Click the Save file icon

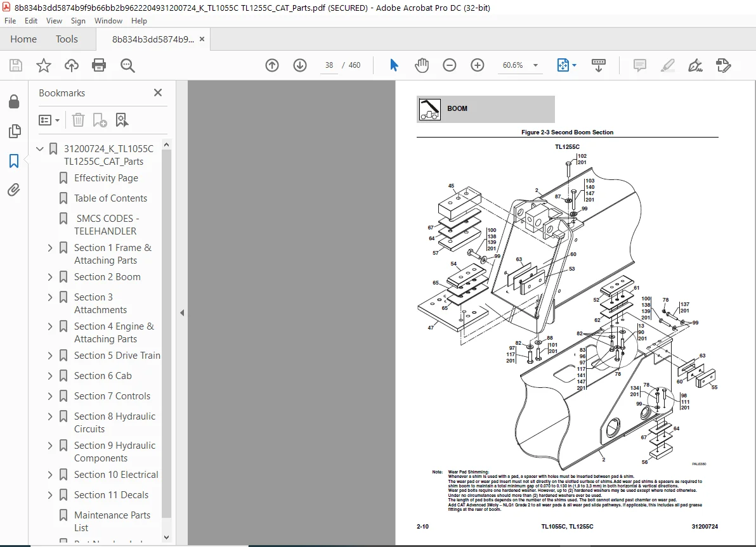click(x=16, y=65)
